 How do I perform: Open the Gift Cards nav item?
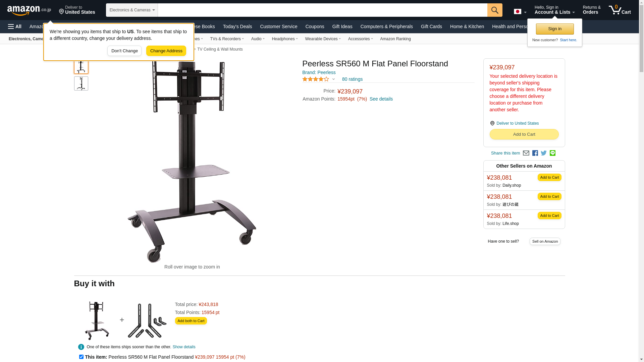pyautogui.click(x=431, y=26)
